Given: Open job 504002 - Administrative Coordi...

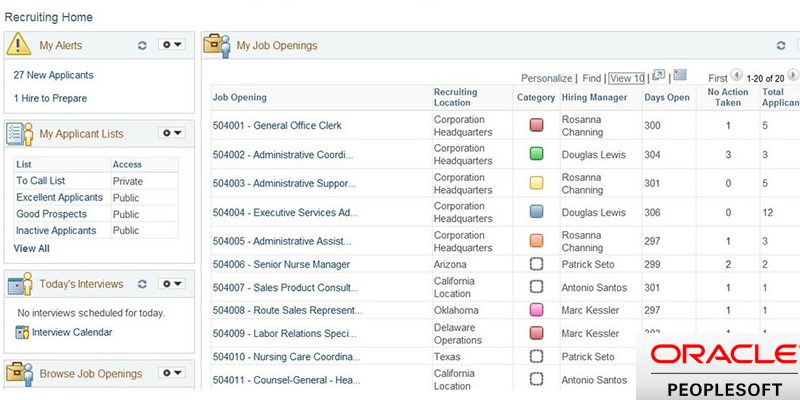Looking at the screenshot, I should 283,155.
